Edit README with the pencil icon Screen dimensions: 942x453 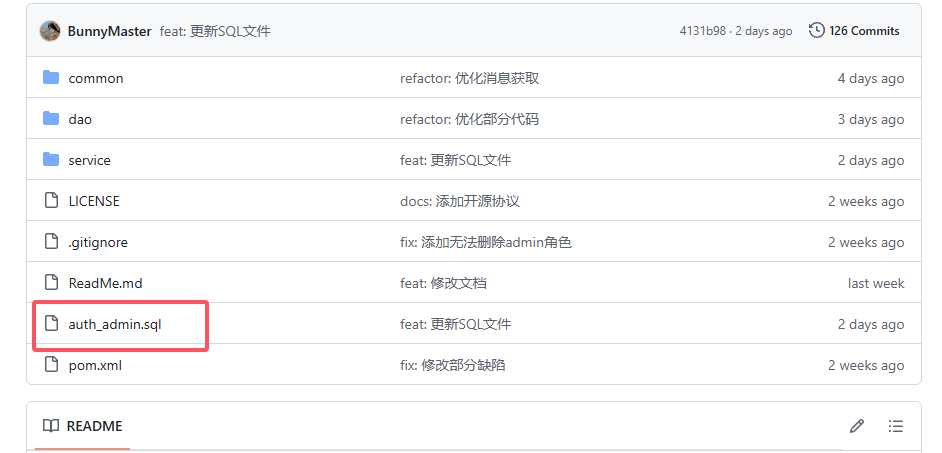coord(857,426)
